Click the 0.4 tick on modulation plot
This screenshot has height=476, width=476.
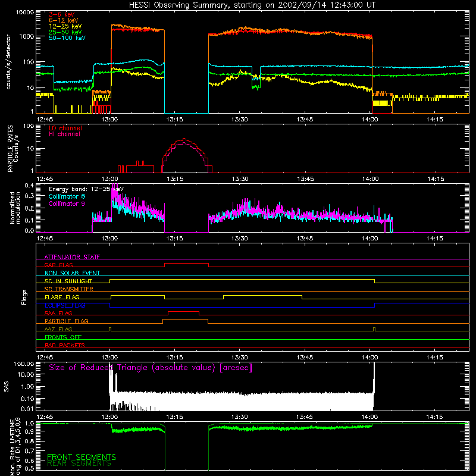(x=29, y=186)
